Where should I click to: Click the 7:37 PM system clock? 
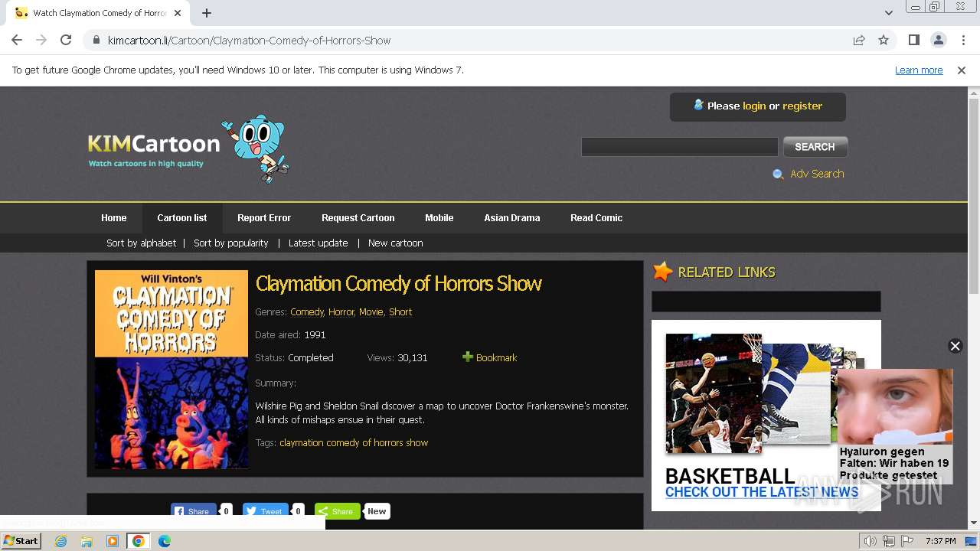940,541
